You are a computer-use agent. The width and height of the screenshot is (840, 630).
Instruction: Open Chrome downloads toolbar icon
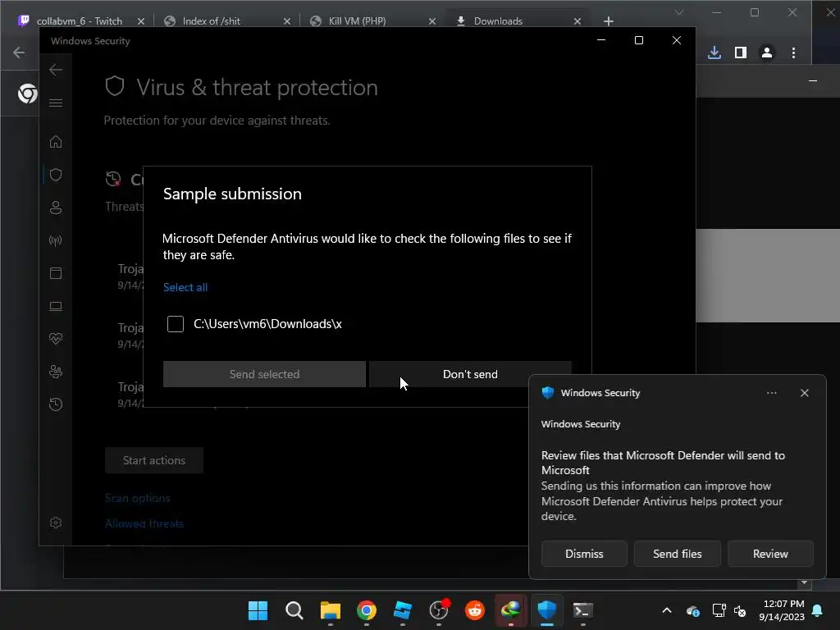click(x=714, y=52)
